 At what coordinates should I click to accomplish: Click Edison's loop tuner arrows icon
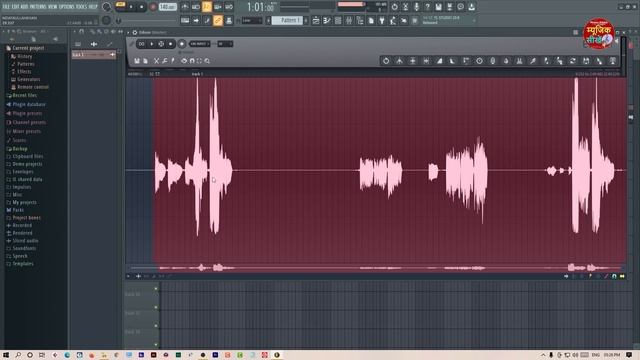573,61
